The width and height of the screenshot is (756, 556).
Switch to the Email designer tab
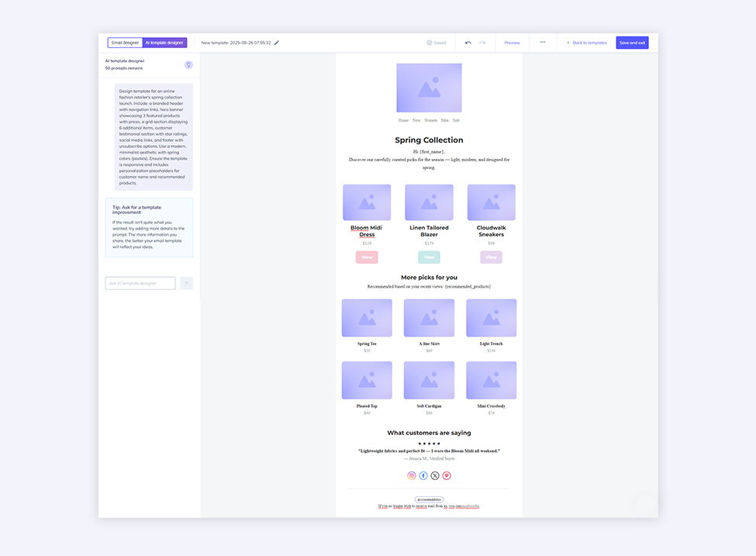[x=125, y=43]
